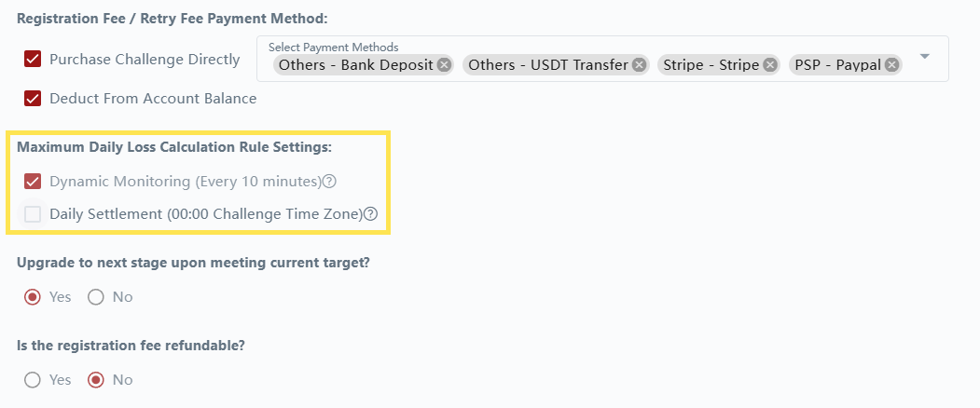
Task: Expand the Select Payment Methods dropdown arrow
Action: [x=925, y=57]
